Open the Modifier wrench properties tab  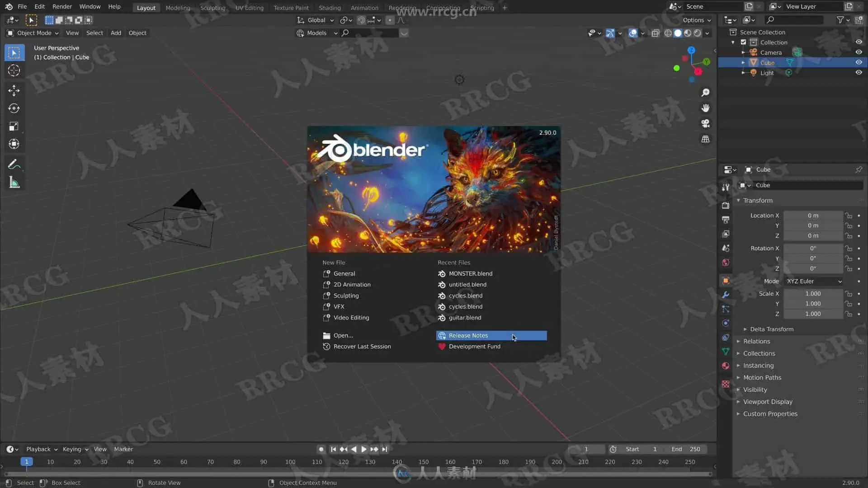pos(726,295)
